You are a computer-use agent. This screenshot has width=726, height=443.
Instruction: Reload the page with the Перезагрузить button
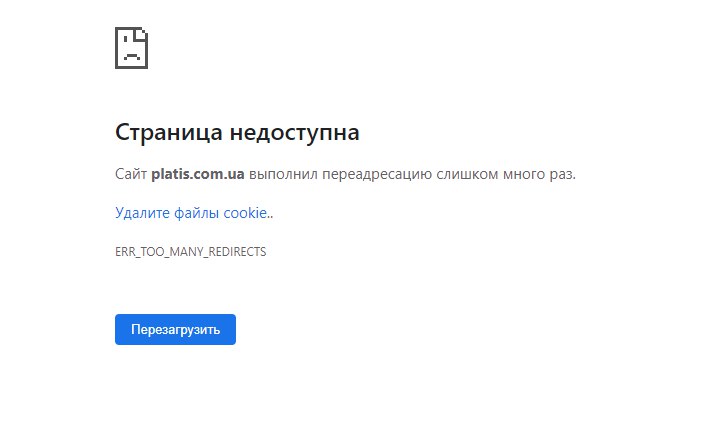(175, 330)
